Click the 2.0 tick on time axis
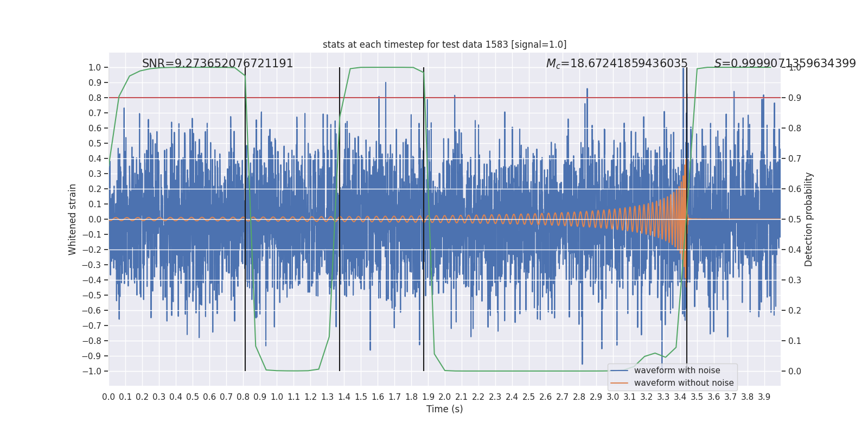This screenshot has height=434, width=868. 445,397
